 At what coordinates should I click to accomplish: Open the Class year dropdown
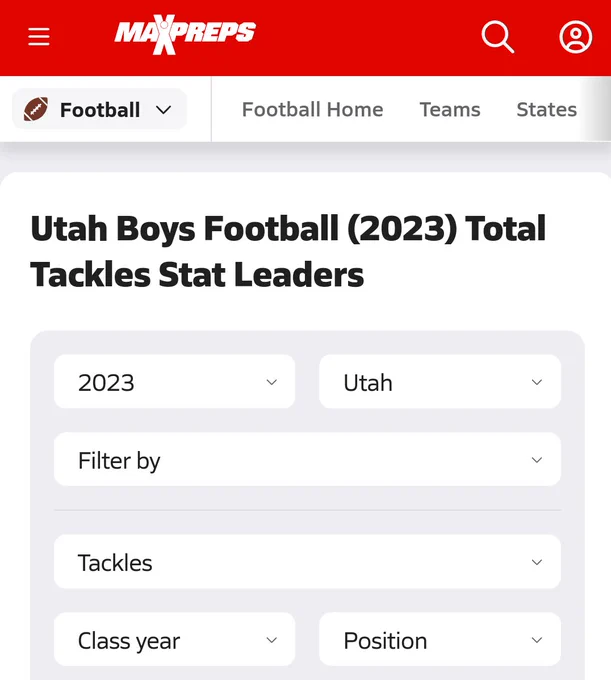174,639
